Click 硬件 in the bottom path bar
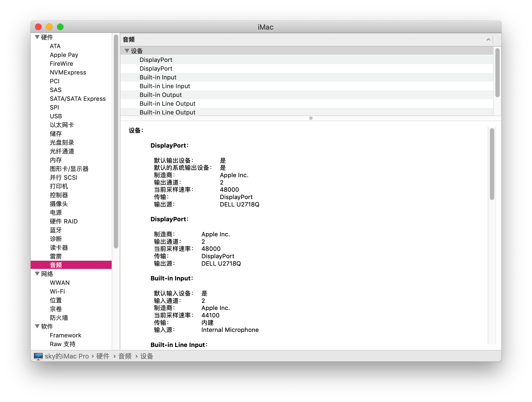This screenshot has width=532, height=402. [x=103, y=356]
